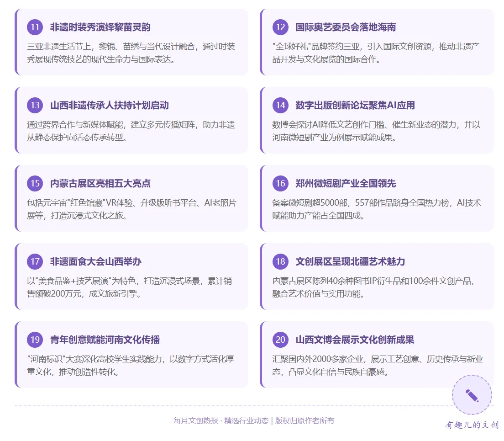Open headline 郑州微短剧产业全国领先
This screenshot has width=504, height=441.
tap(346, 183)
